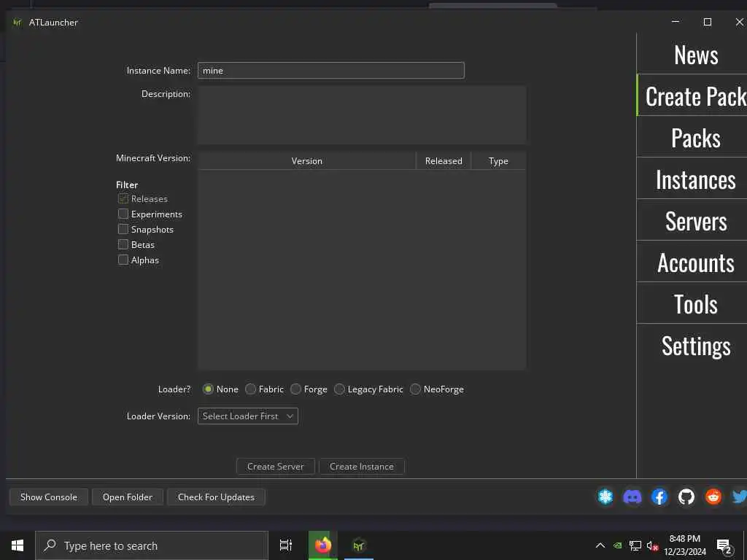Open the Nodecraft snowflake link icon

[x=605, y=497]
